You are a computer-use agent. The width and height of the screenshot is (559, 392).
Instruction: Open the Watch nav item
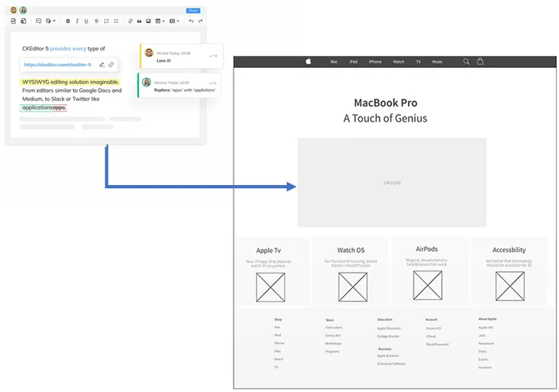click(399, 62)
